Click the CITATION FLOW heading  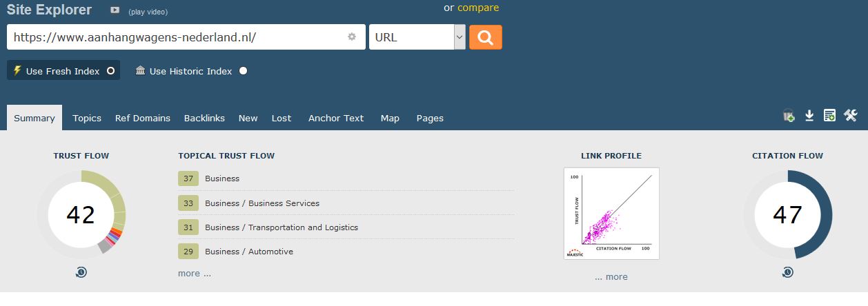(x=788, y=156)
